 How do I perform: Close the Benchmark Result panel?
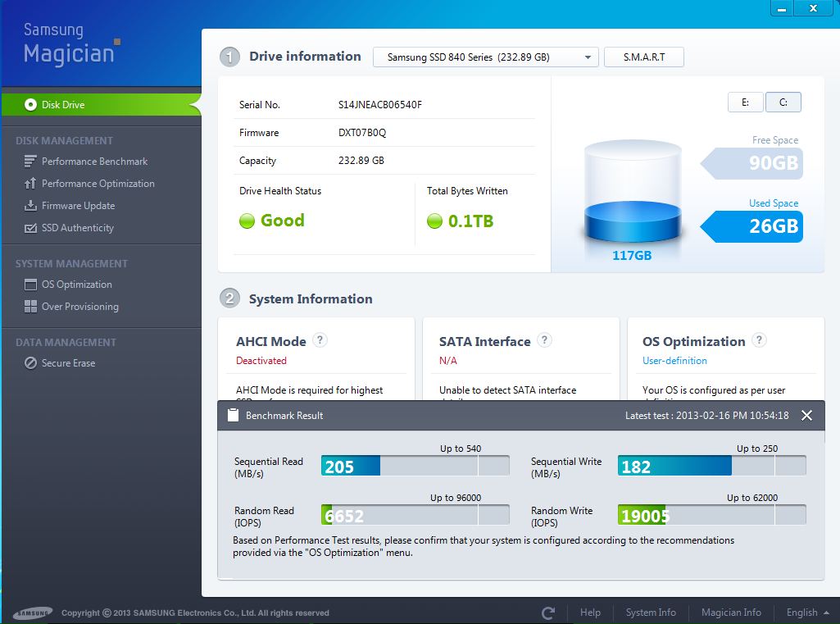pos(806,416)
